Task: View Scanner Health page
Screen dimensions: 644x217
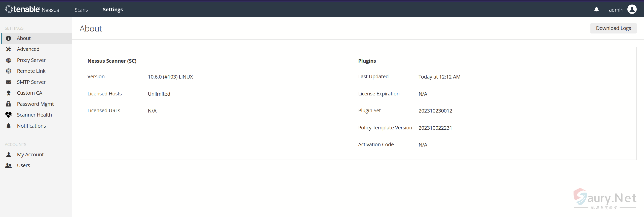Action: click(x=36, y=115)
